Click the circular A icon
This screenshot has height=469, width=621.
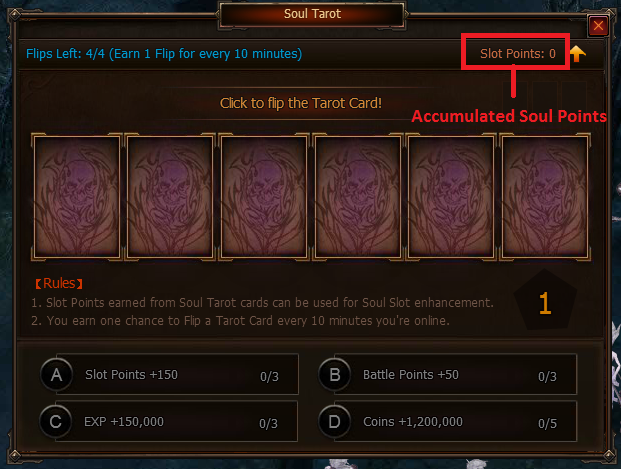57,374
